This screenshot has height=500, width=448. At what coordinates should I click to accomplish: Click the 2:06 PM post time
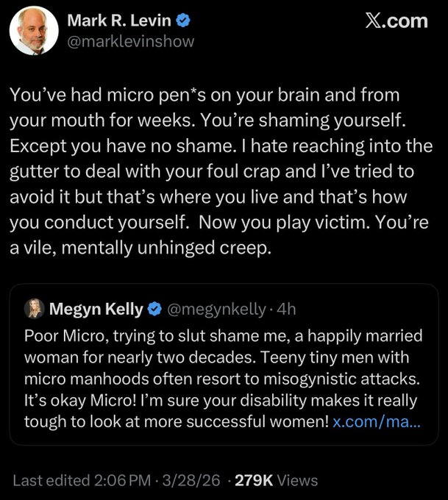pos(121,480)
